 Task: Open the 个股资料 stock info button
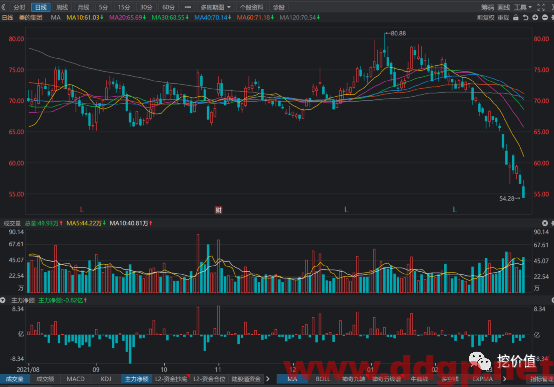pos(252,7)
